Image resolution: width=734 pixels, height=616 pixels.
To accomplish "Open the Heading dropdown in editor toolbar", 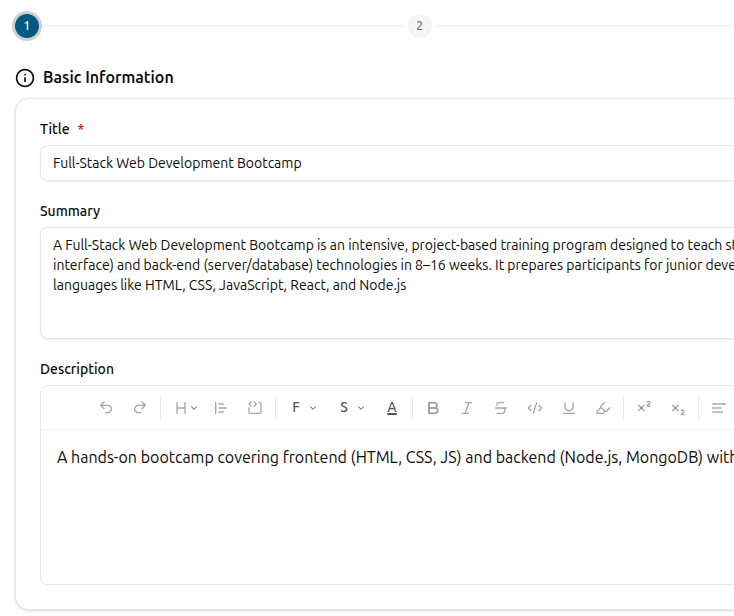I will point(186,408).
